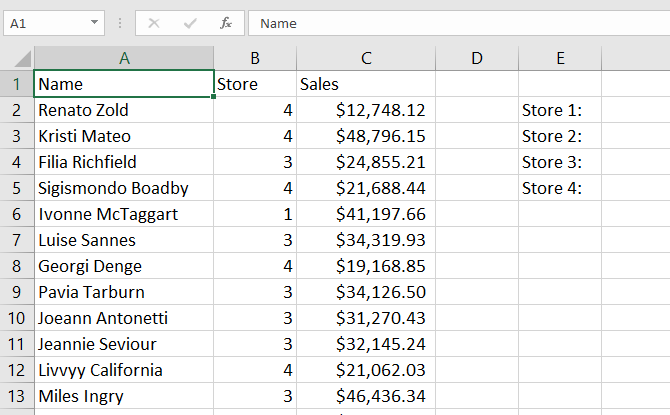The image size is (670, 415).
Task: Select the Sales header cell
Action: click(366, 84)
